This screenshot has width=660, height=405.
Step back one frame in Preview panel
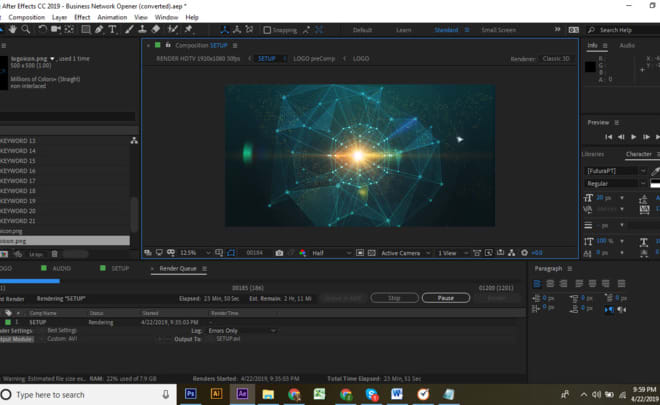[621, 137]
